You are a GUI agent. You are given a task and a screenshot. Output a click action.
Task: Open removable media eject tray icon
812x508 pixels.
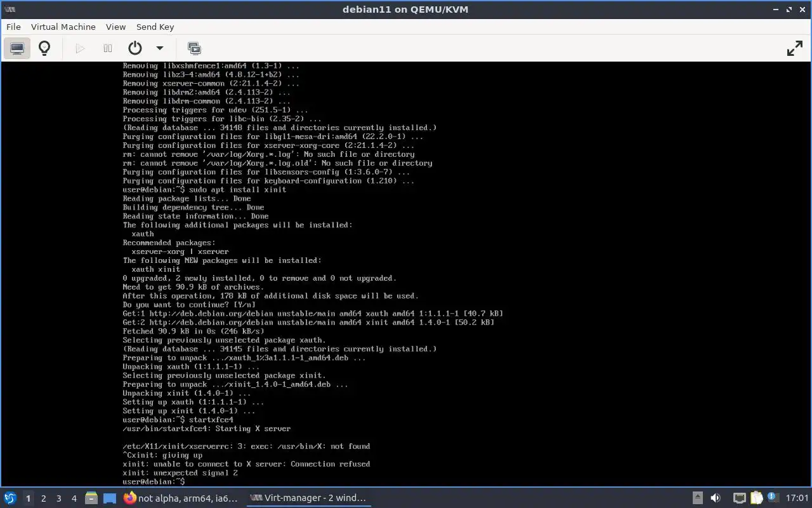tap(697, 498)
